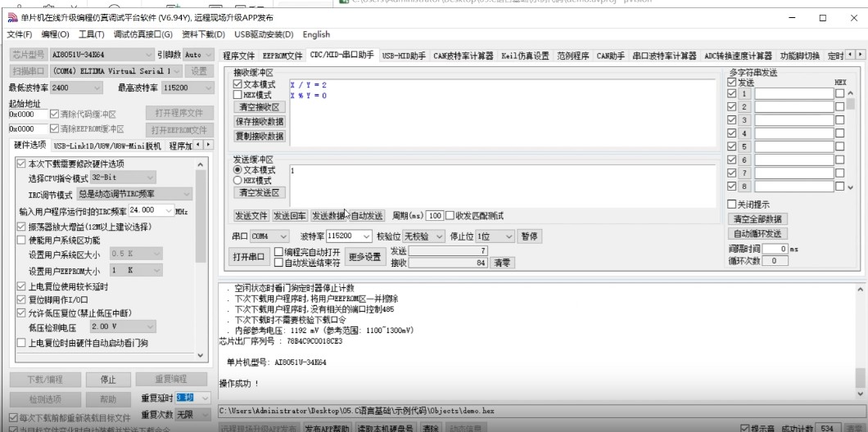868x432 pixels.
Task: Click the 清空发送区 button
Action: (259, 193)
